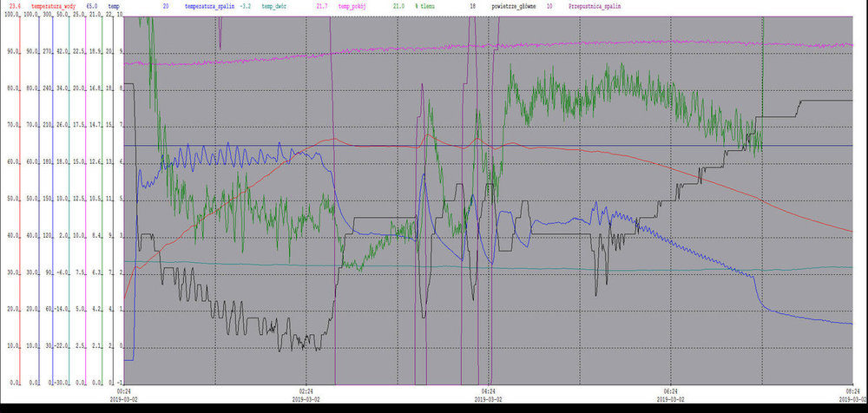The height and width of the screenshot is (413, 868).
Task: Click the red 23.6 value in legend
Action: [16, 5]
